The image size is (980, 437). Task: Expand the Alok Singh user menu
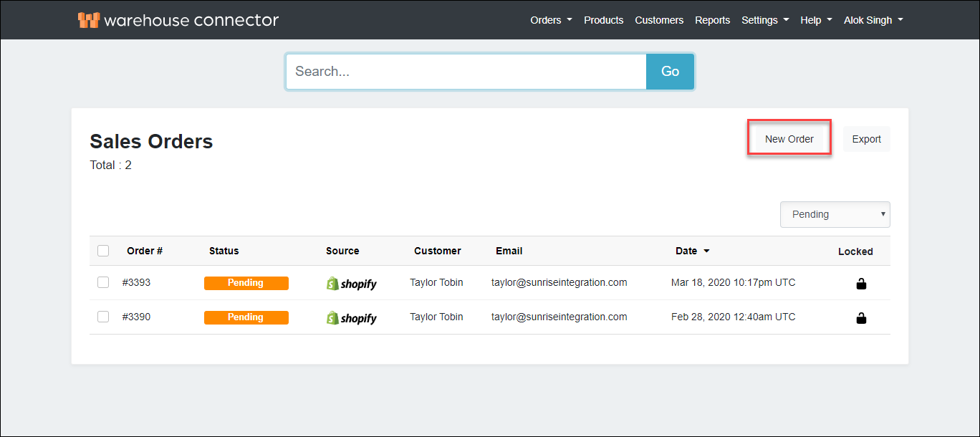tap(873, 20)
